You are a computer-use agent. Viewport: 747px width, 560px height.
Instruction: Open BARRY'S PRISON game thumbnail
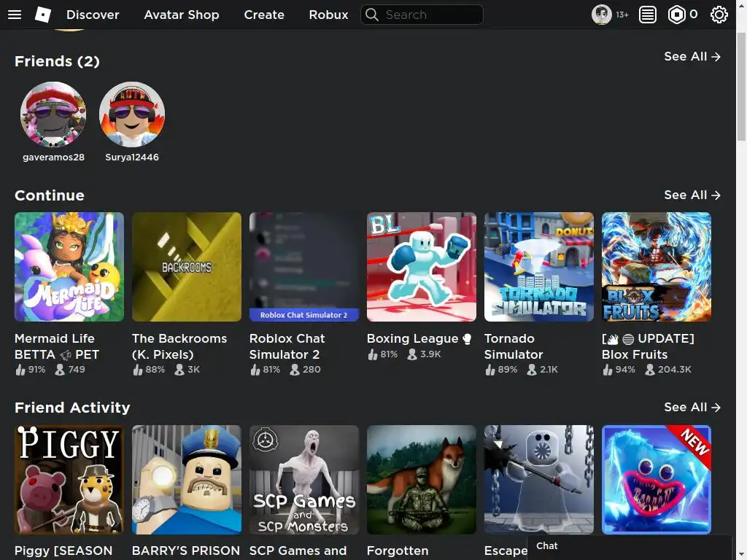[187, 480]
